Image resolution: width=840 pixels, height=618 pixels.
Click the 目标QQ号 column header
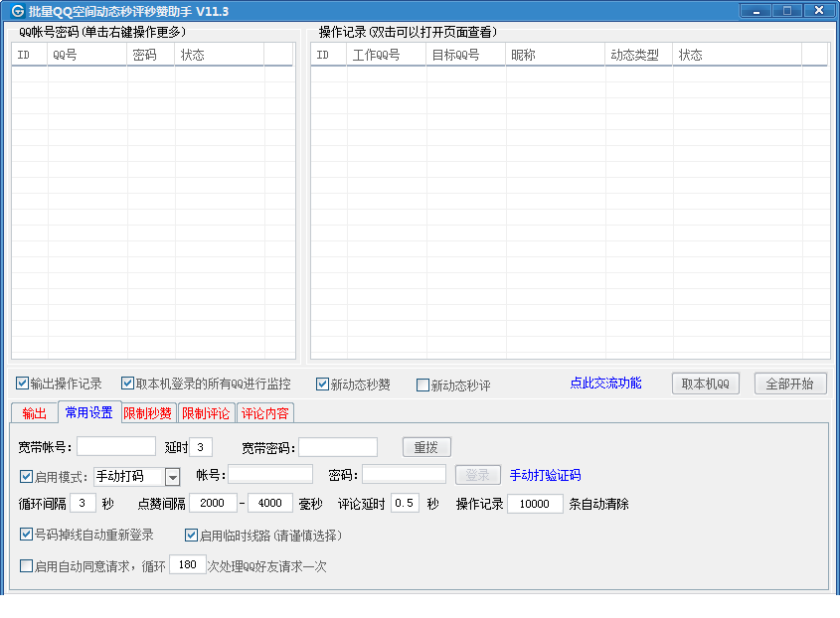click(x=466, y=55)
